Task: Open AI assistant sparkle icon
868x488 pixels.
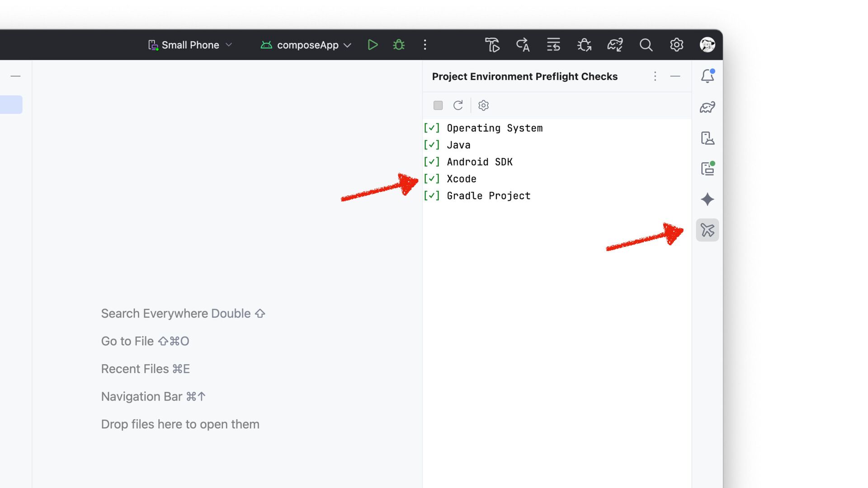Action: 708,199
